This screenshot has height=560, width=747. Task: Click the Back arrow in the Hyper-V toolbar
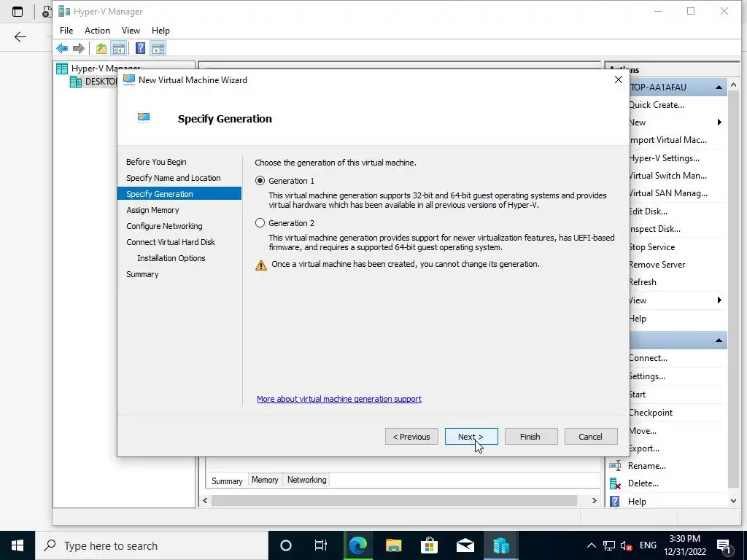(x=62, y=48)
